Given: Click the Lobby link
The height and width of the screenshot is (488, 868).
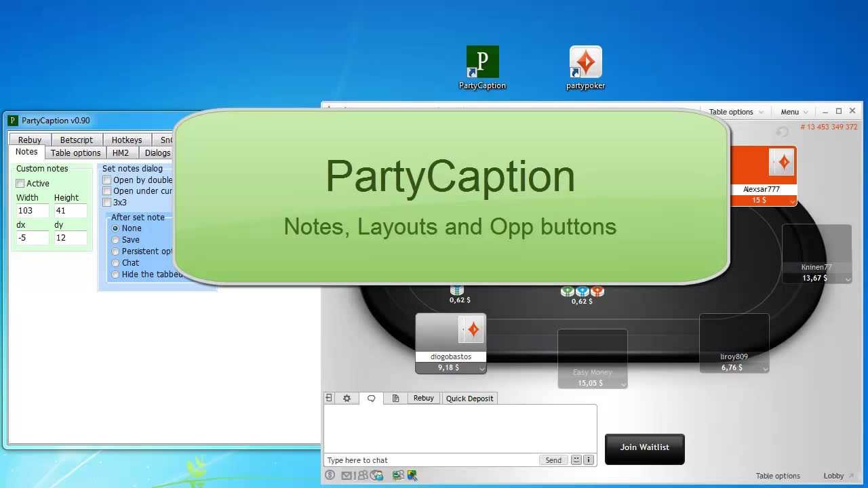Looking at the screenshot, I should 833,476.
